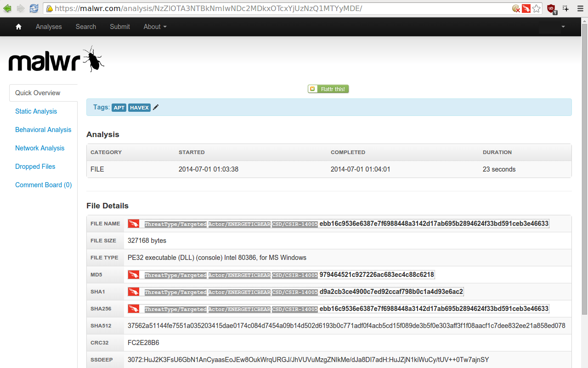588x368 pixels.
Task: Open the Dropped Files tab
Action: coord(35,167)
